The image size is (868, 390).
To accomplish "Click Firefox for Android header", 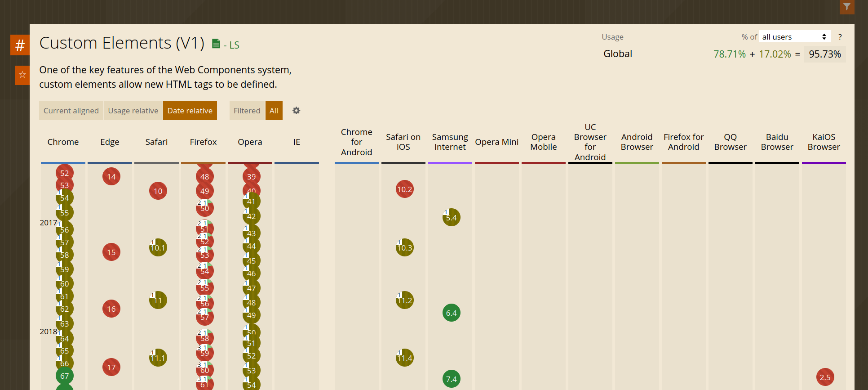I will point(684,142).
